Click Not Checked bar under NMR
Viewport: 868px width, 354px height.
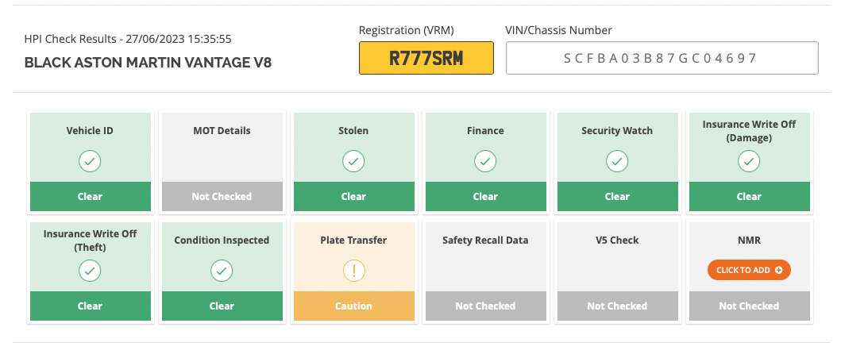tap(749, 306)
